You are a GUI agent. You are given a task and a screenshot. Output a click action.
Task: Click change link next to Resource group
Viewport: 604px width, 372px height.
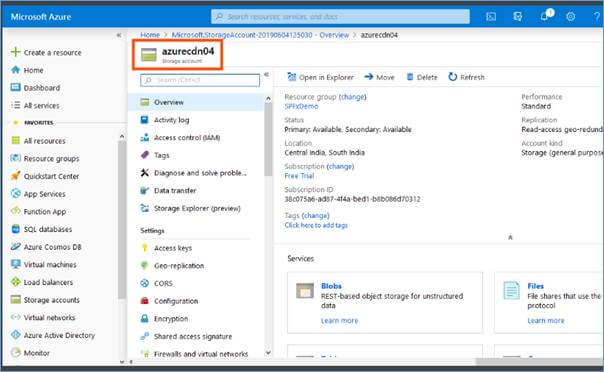pyautogui.click(x=352, y=97)
